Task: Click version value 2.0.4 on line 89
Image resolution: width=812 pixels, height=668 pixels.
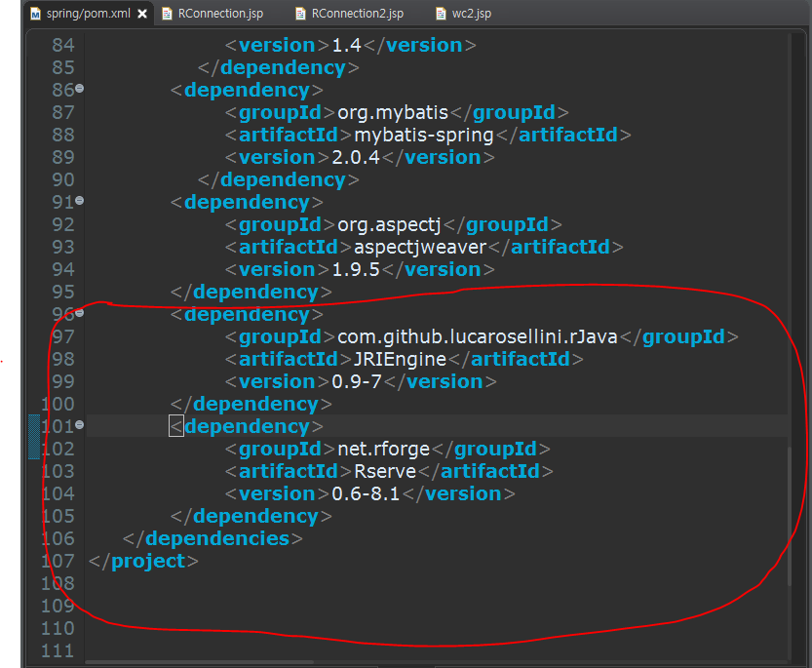Action: click(356, 157)
